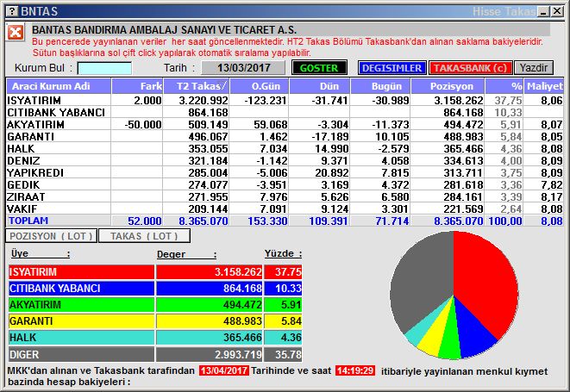Switch to the TAKAS ( LOT ) tab
The image size is (570, 392).
pos(144,235)
